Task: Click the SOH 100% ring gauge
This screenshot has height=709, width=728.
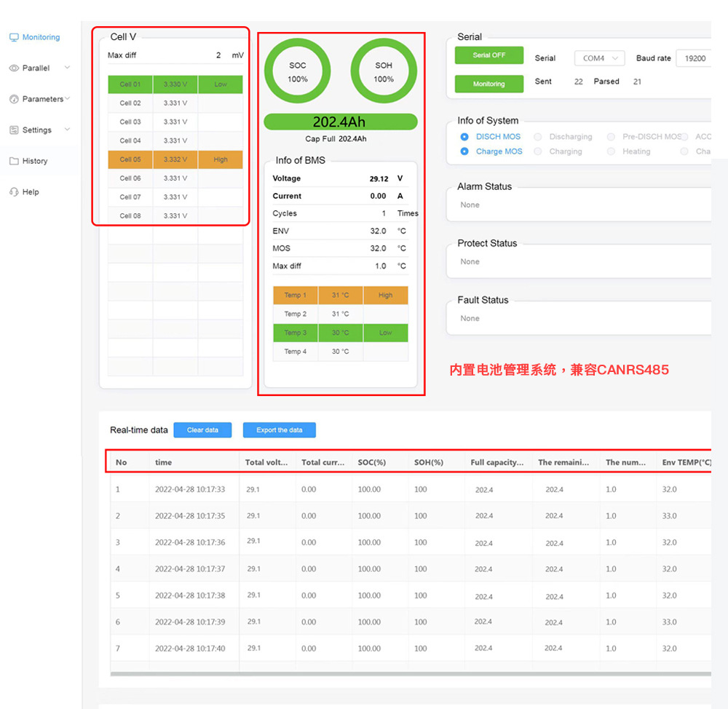Action: [x=384, y=71]
